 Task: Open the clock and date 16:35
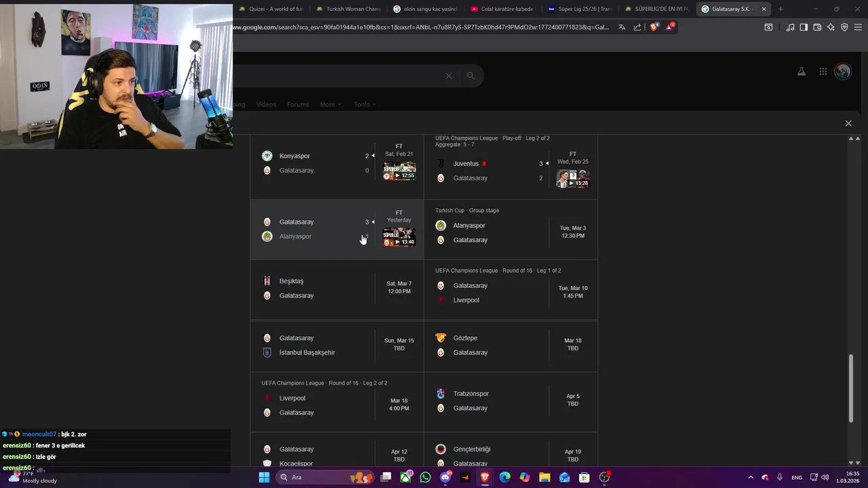tap(848, 477)
